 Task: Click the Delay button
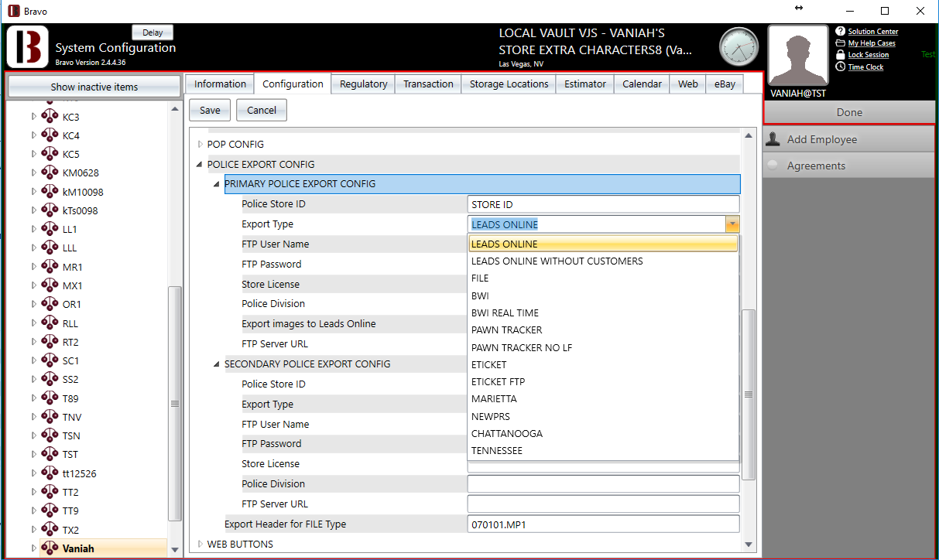click(x=153, y=32)
